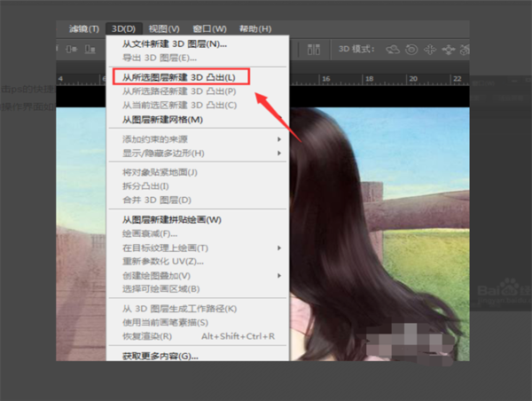532x401 pixels.
Task: Click the 3D scale mode icon
Action: coord(465,50)
